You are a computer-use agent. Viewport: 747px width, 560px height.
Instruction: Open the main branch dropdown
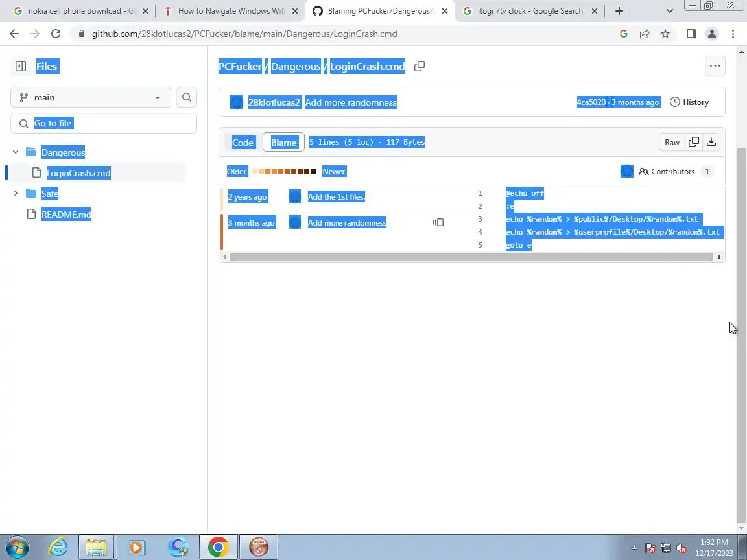pos(91,98)
